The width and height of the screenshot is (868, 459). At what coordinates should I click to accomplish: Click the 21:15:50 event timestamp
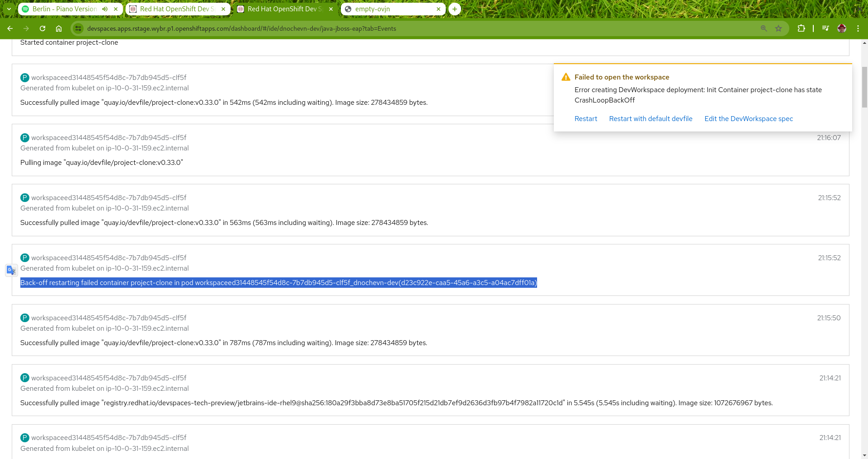(x=829, y=318)
